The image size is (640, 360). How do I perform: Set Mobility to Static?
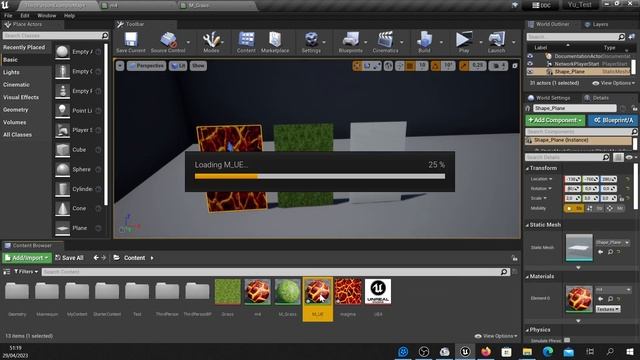coord(573,209)
